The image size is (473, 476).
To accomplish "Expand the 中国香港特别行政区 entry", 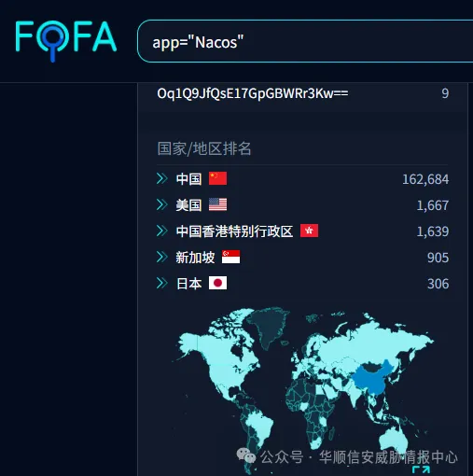I will pyautogui.click(x=161, y=231).
